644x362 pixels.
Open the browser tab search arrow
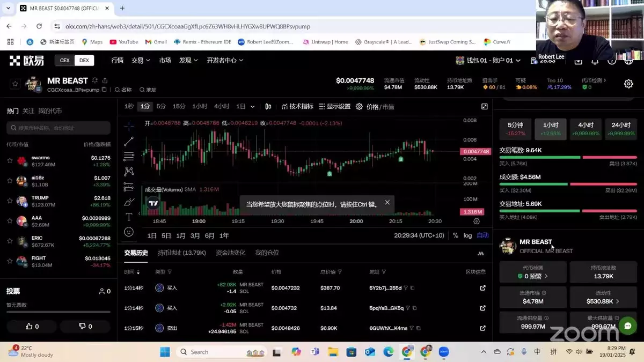point(7,9)
